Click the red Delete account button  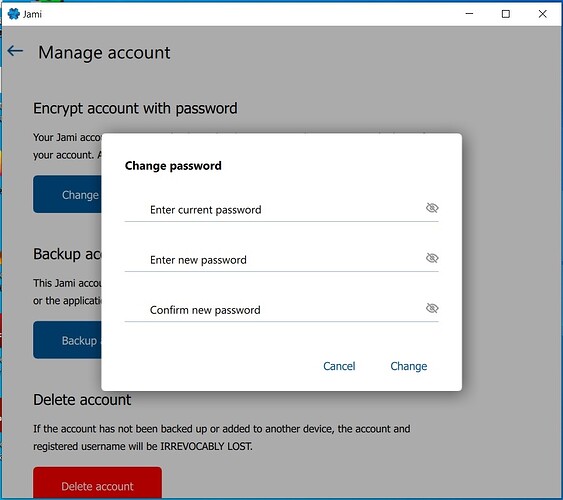[97, 483]
